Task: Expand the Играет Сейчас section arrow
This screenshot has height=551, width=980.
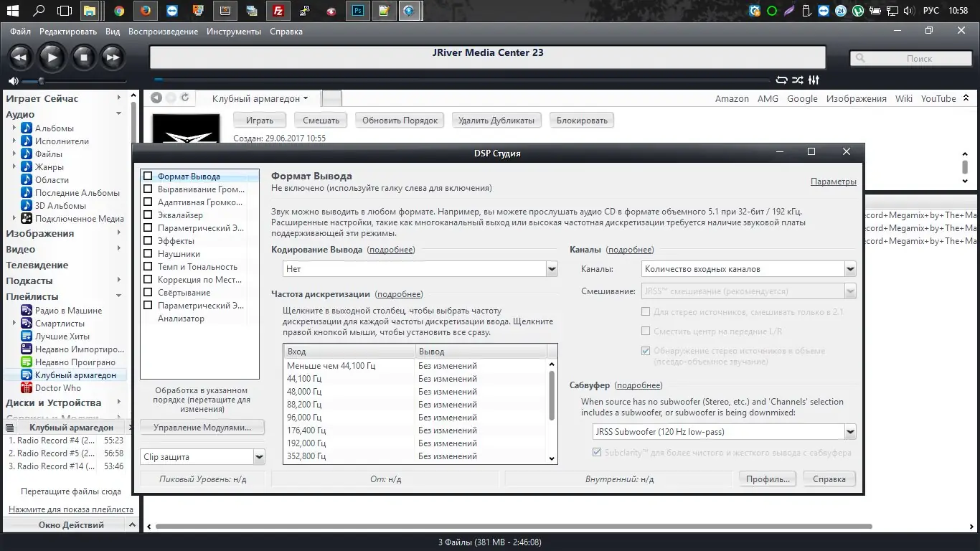Action: click(x=119, y=98)
